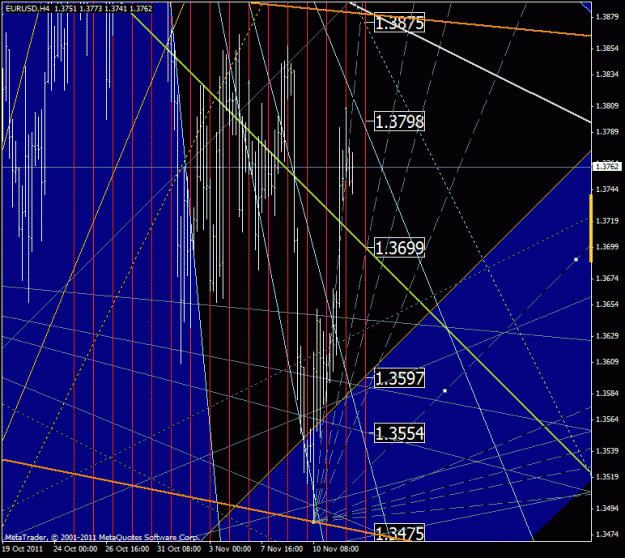Click the 1.3699 price label box

[399, 248]
